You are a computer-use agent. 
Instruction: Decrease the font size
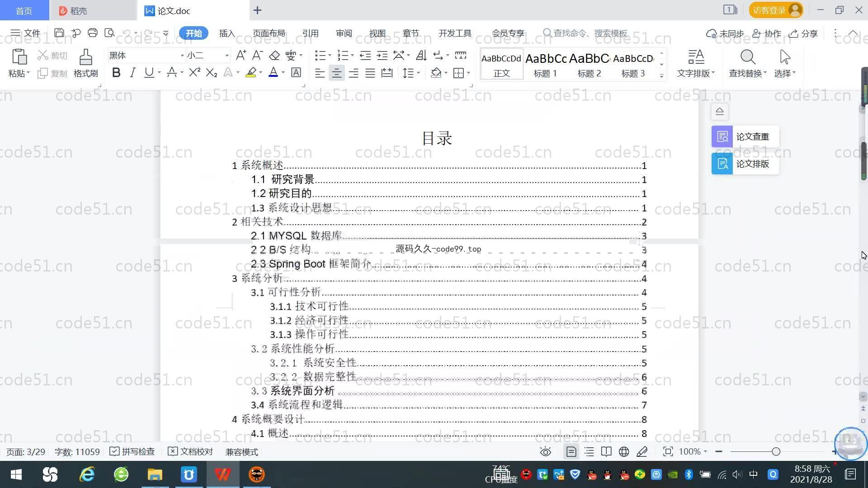pyautogui.click(x=257, y=56)
